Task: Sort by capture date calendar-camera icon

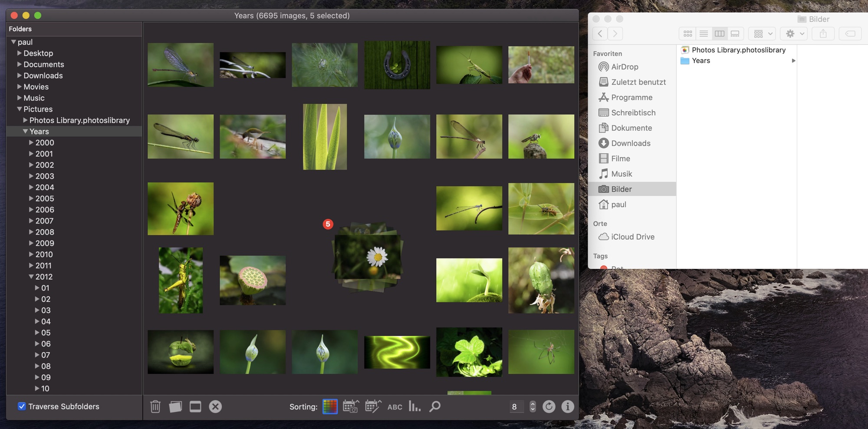Action: (x=351, y=406)
